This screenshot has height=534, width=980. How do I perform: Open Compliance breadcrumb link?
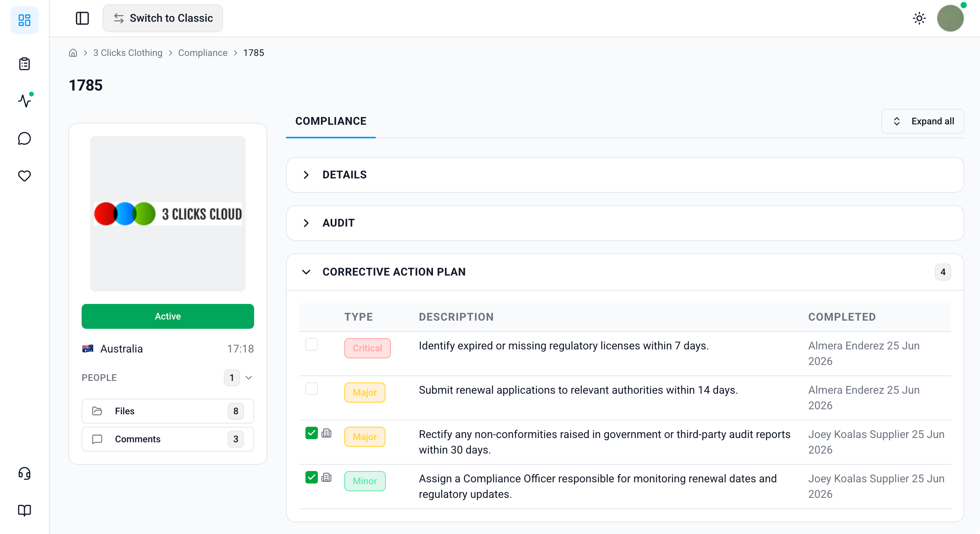tap(203, 53)
